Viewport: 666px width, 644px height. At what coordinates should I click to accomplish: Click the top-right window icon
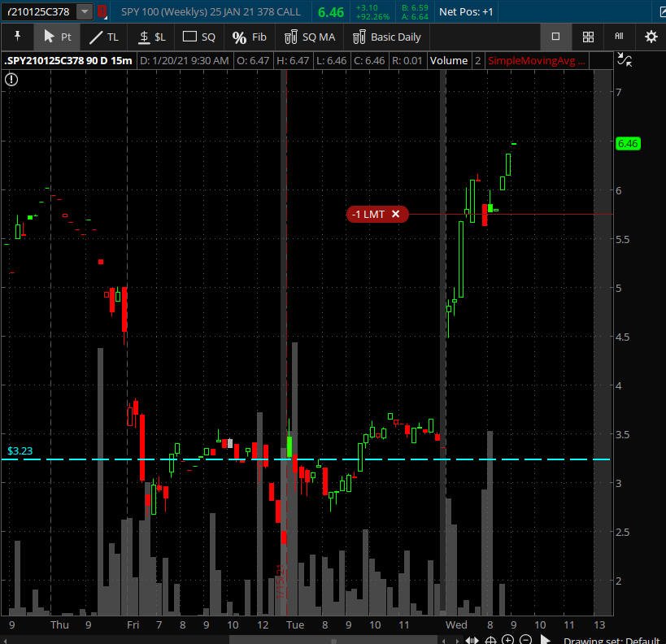click(x=662, y=11)
